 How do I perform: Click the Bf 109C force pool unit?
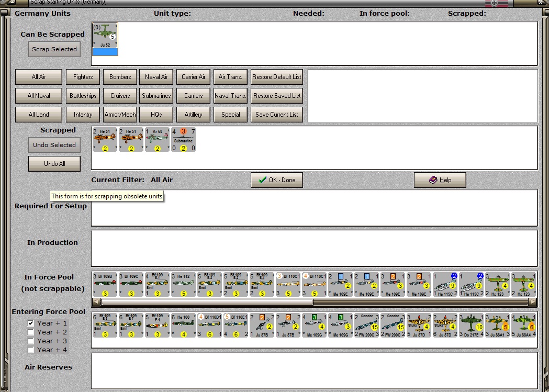pyautogui.click(x=131, y=285)
